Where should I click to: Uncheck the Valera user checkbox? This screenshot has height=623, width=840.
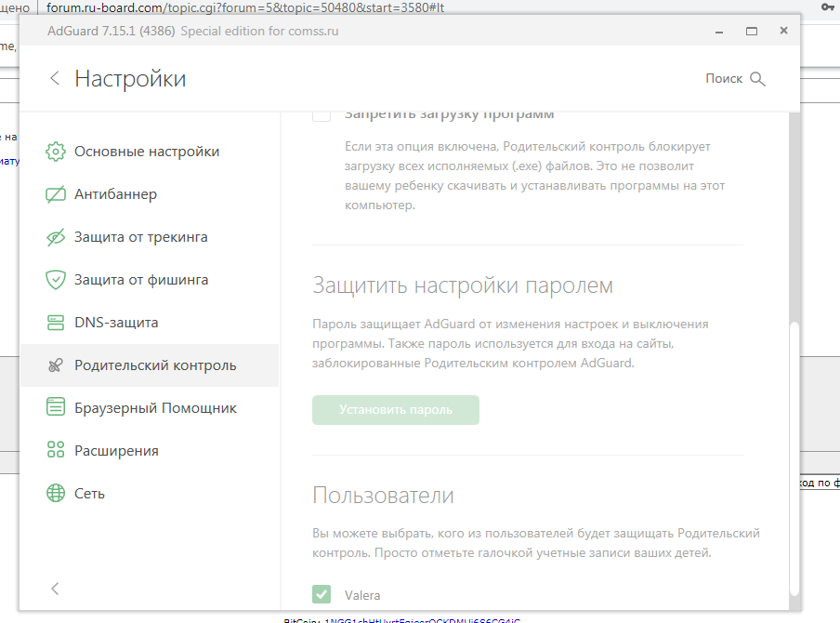[322, 594]
